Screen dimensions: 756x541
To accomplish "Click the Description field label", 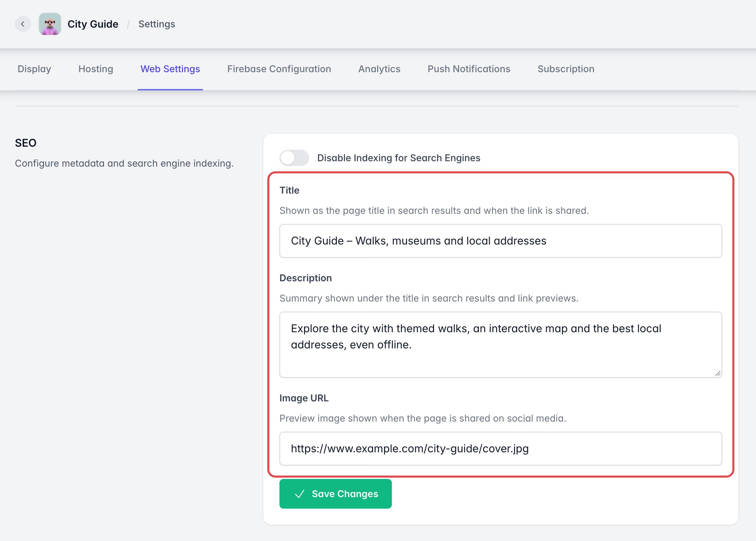I will 305,278.
